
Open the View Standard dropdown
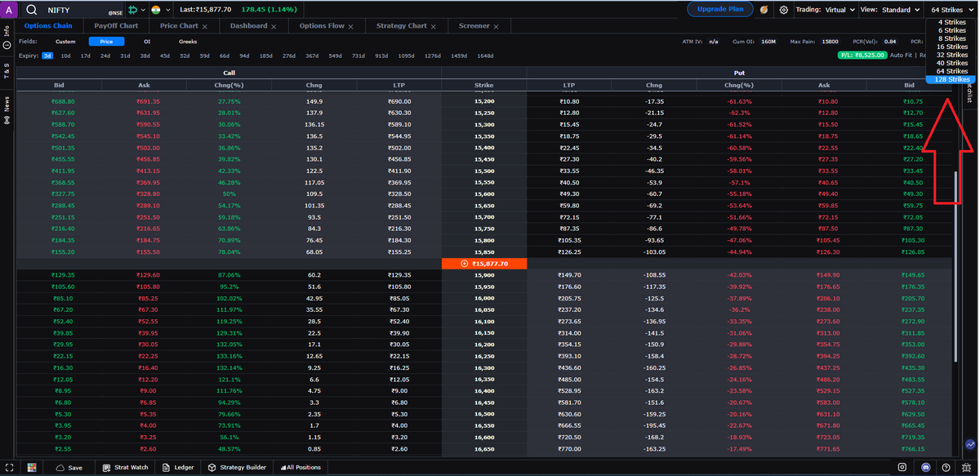tap(889, 10)
